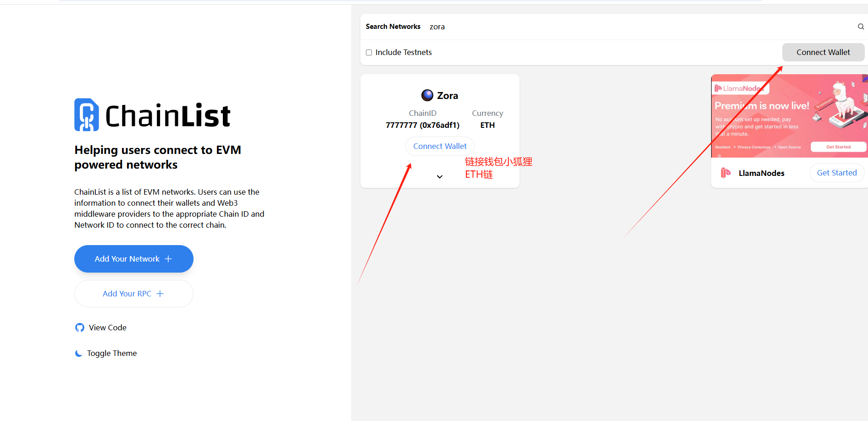Click the GitHub icon beside View Code
This screenshot has width=868, height=421.
pyautogui.click(x=80, y=328)
